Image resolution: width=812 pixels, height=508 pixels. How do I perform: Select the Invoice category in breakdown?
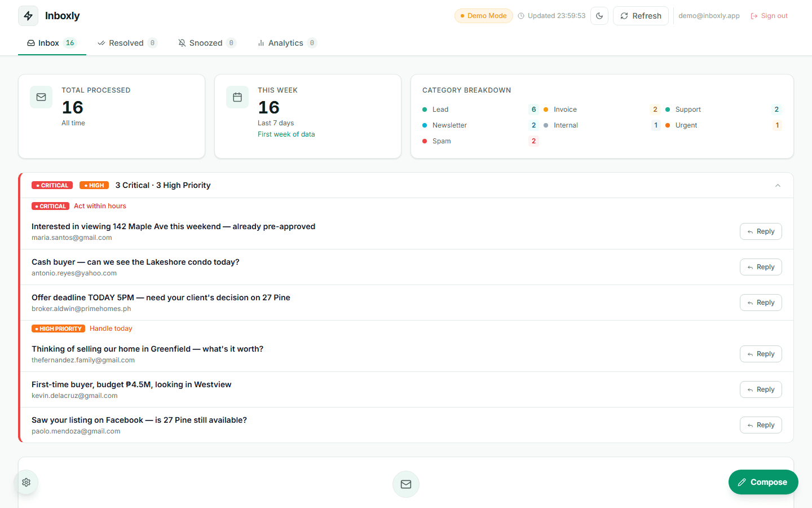click(x=601, y=110)
